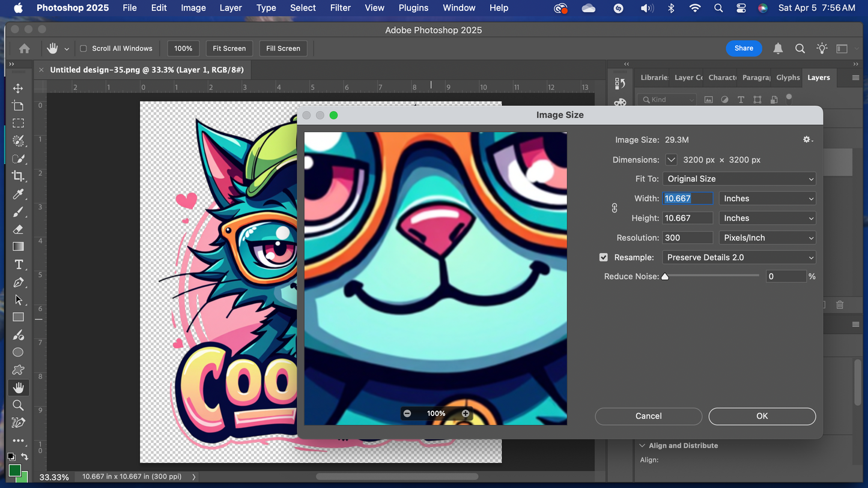
Task: Open the Pixels/Inch resolution unit dropdown
Action: [x=768, y=238]
